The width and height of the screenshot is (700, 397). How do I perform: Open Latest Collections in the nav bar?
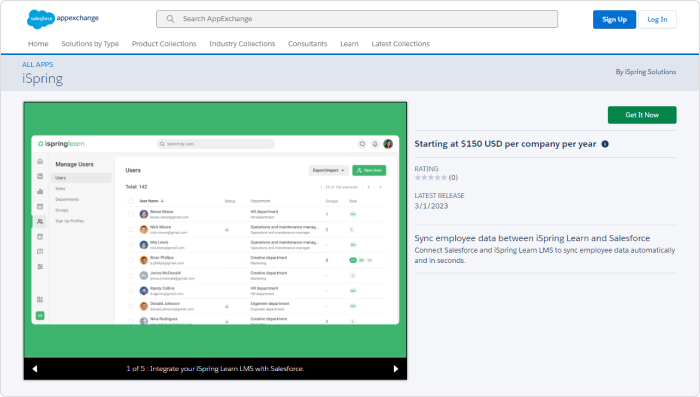400,44
